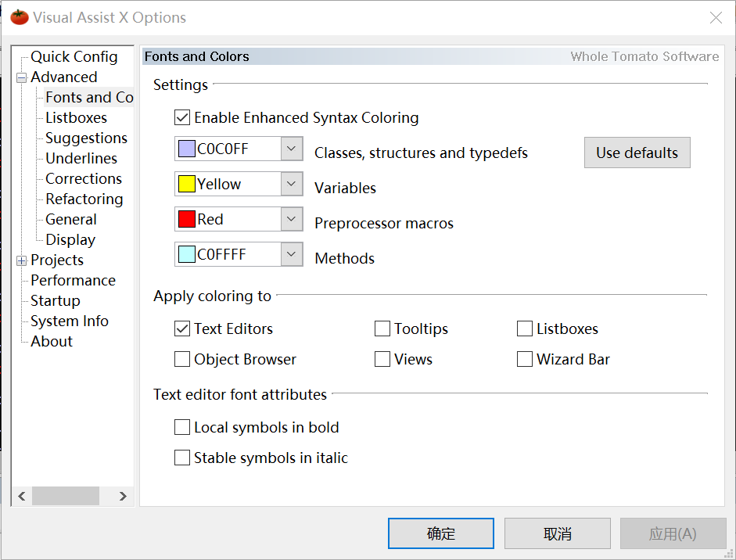Click the left arrow of the sidebar scrollbar
736x560 pixels.
pyautogui.click(x=21, y=496)
